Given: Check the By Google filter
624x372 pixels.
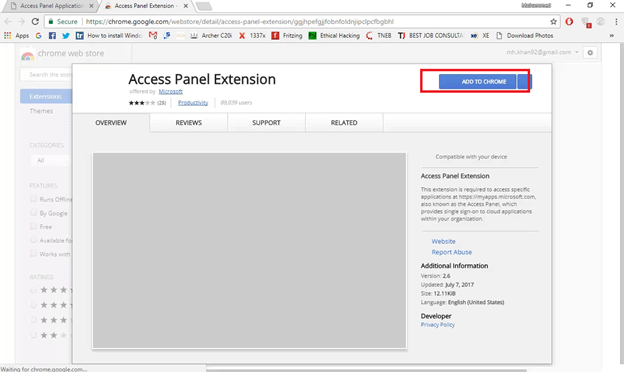Looking at the screenshot, I should pyautogui.click(x=33, y=213).
